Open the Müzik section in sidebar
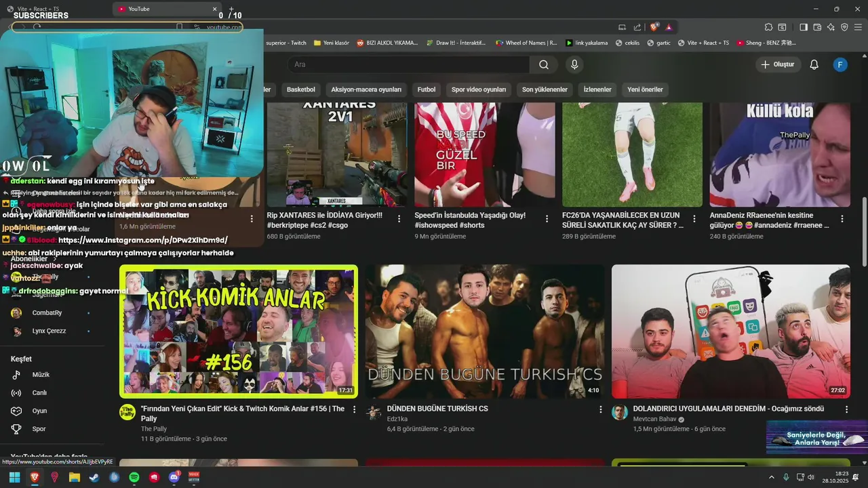 click(x=41, y=375)
